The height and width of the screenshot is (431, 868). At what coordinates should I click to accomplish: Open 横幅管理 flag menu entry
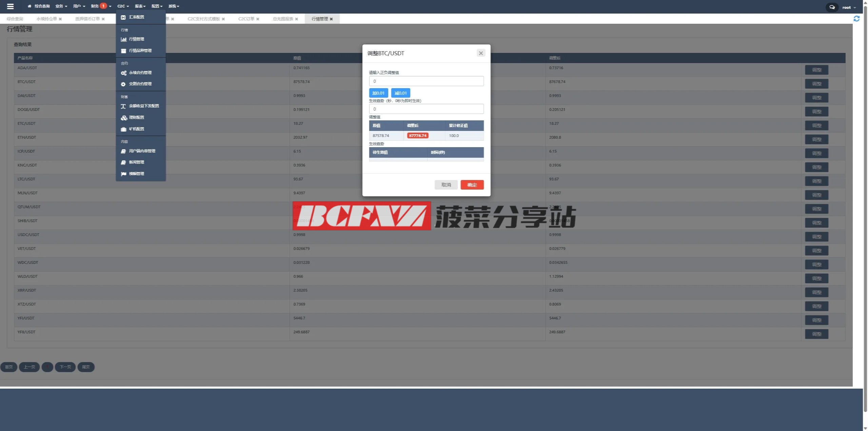click(x=136, y=174)
